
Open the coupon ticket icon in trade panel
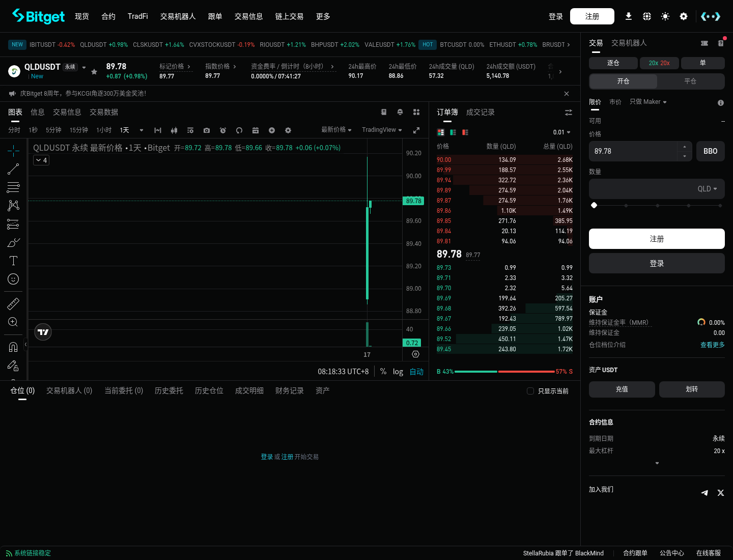(704, 43)
